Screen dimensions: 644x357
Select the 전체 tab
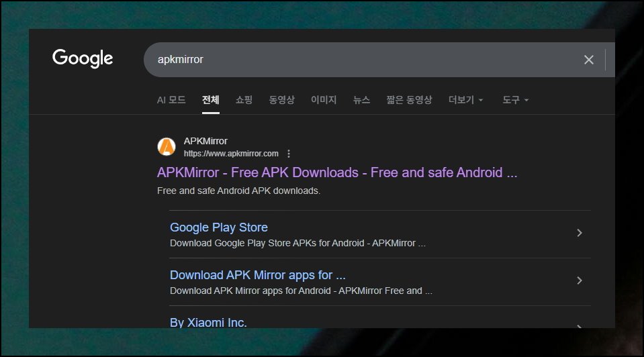[x=211, y=100]
